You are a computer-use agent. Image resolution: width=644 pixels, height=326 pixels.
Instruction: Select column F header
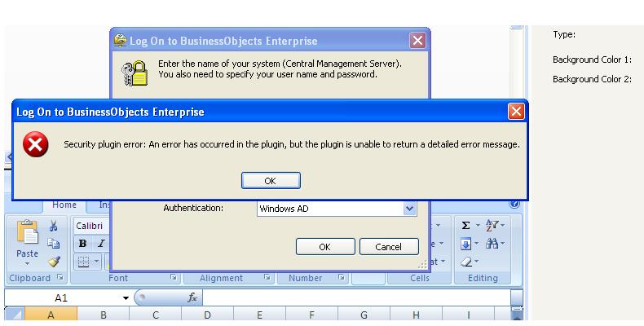pos(311,315)
